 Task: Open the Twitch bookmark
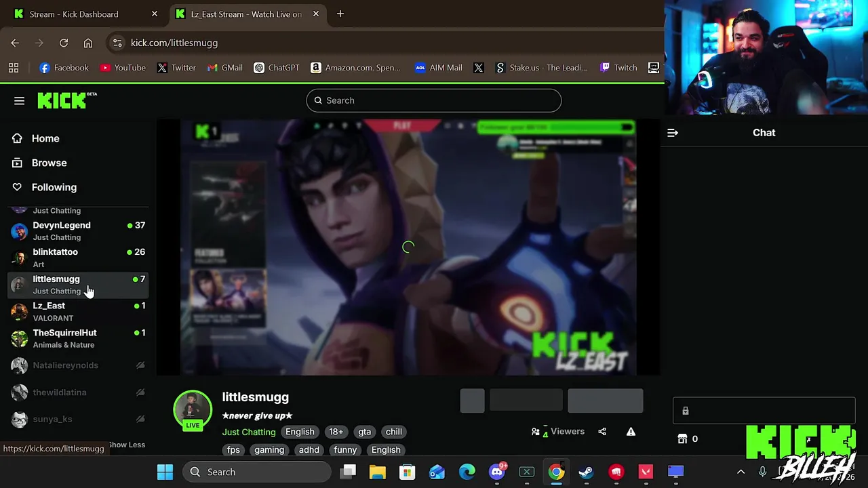618,68
